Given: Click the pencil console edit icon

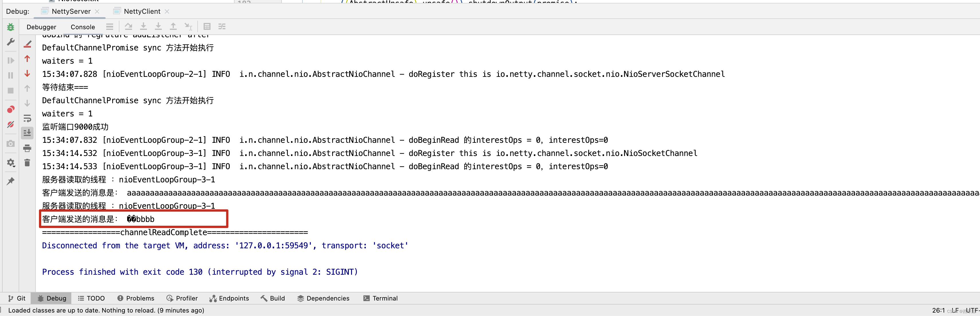Looking at the screenshot, I should tap(27, 44).
